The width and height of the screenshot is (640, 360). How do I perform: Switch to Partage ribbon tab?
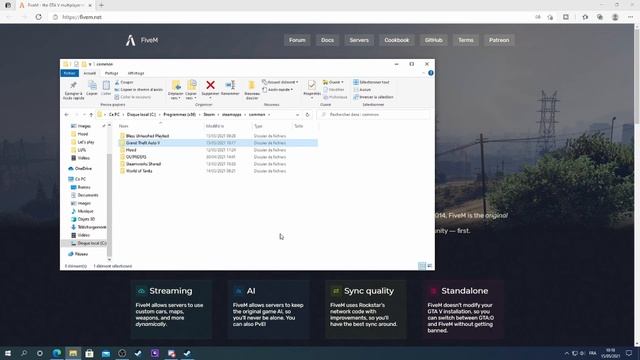tap(111, 73)
